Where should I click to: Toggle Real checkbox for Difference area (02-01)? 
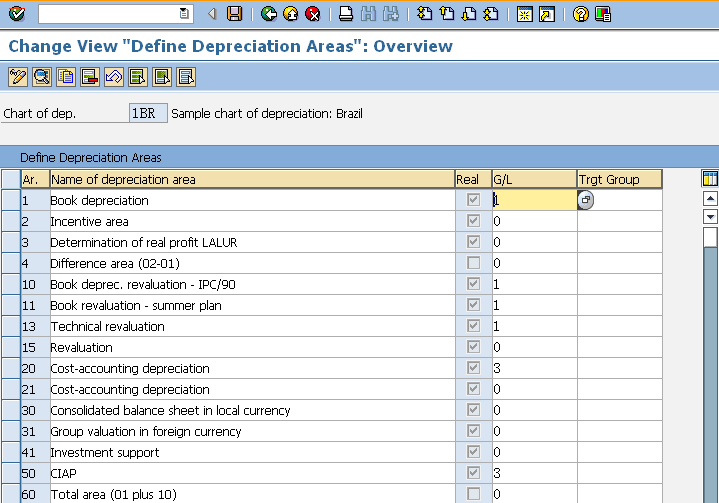coord(473,263)
